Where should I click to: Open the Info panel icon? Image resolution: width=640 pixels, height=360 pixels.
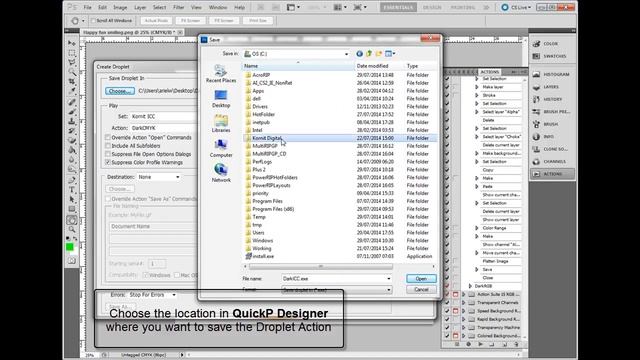tap(536, 137)
